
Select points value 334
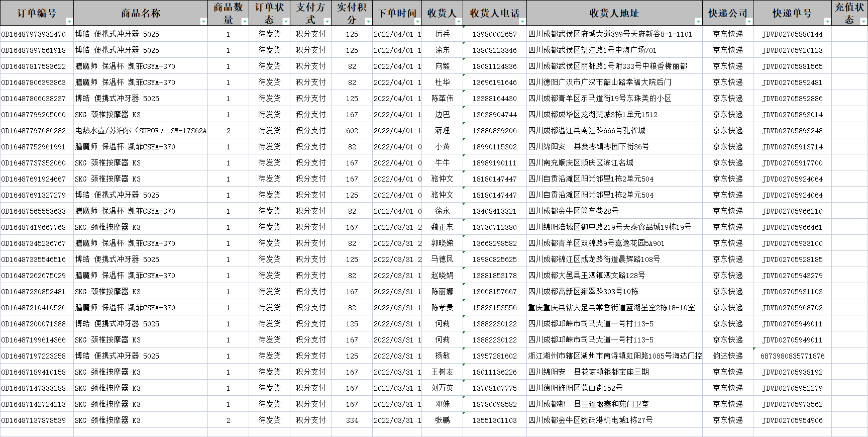point(352,420)
